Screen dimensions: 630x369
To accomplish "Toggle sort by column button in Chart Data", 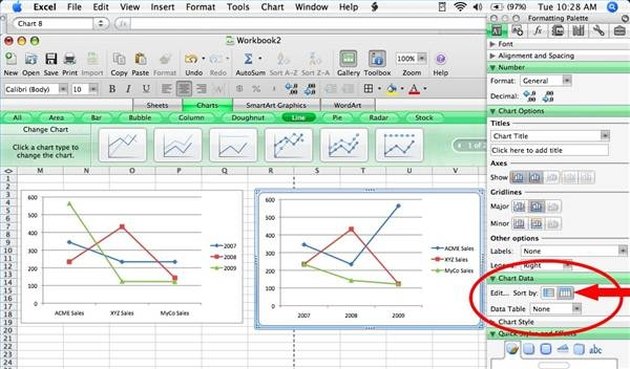I will 565,293.
